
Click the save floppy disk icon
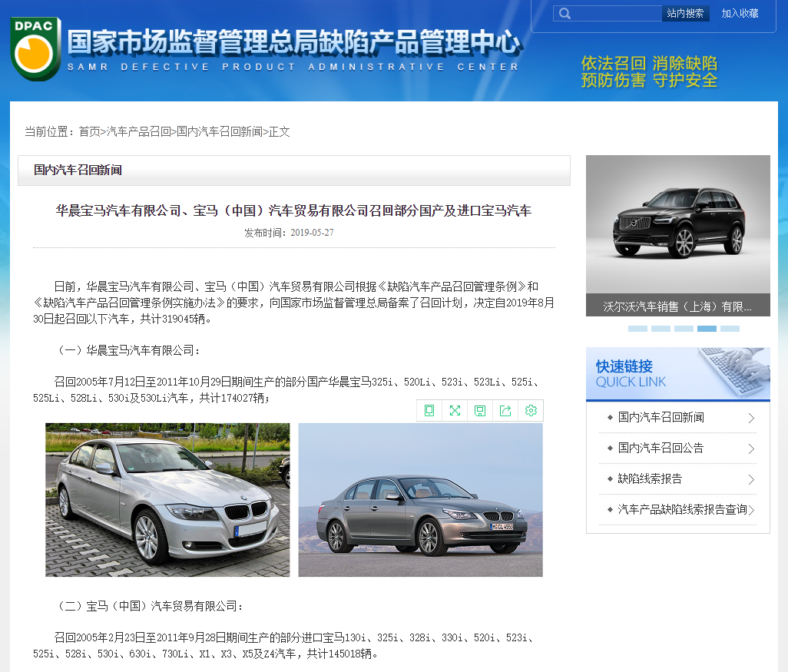(x=480, y=411)
